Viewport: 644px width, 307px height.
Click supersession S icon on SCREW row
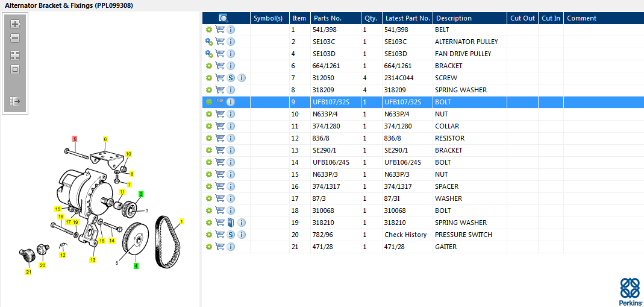231,78
